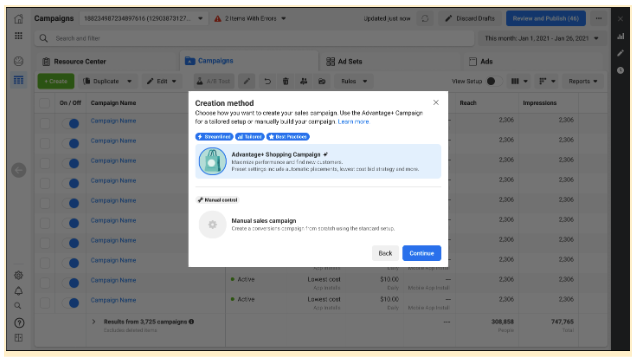Click the tag icon in toolbar
Image resolution: width=636 pixels, height=363 pixels.
pos(322,81)
